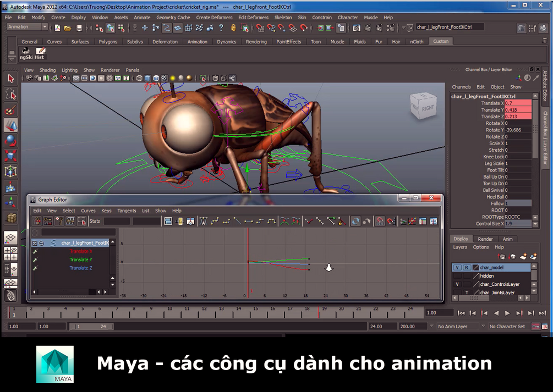Click the Move Nearest Picked Key tool in Graph Editor

click(x=37, y=221)
